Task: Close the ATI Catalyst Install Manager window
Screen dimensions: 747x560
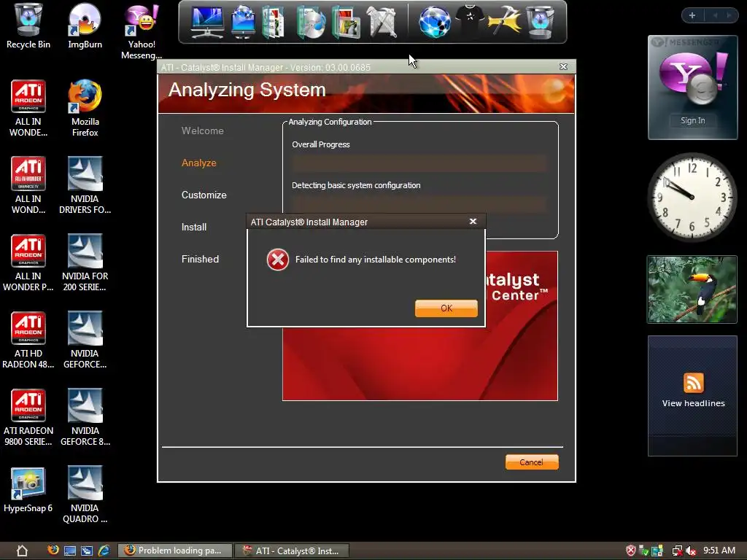Action: point(563,66)
